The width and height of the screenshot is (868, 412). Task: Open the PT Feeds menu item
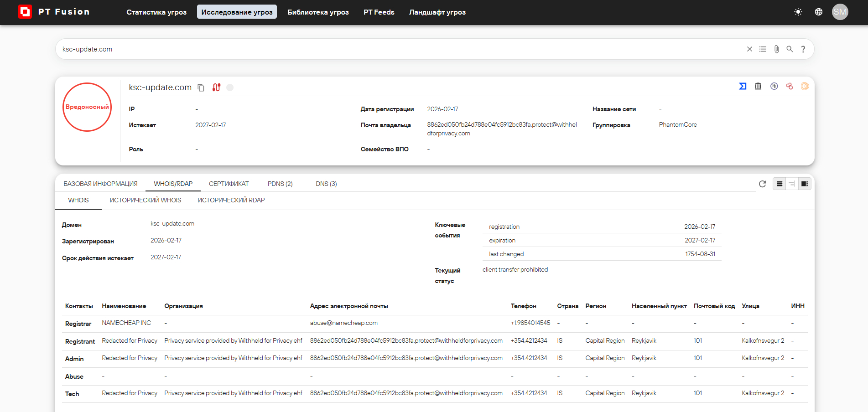[x=379, y=12]
